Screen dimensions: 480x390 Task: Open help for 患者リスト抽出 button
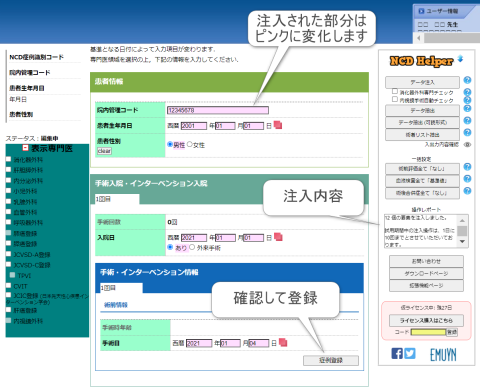click(467, 133)
